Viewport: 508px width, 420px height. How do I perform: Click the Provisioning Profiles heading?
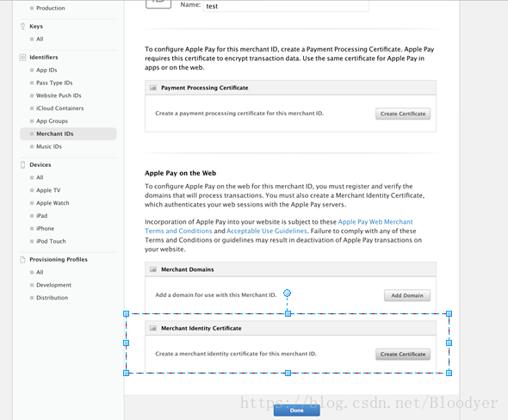59,259
